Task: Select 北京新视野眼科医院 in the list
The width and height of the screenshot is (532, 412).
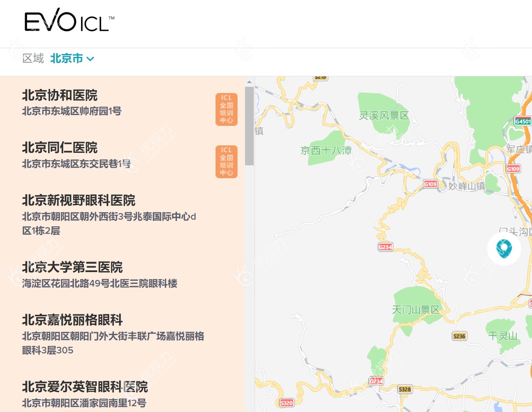Action: tap(79, 201)
